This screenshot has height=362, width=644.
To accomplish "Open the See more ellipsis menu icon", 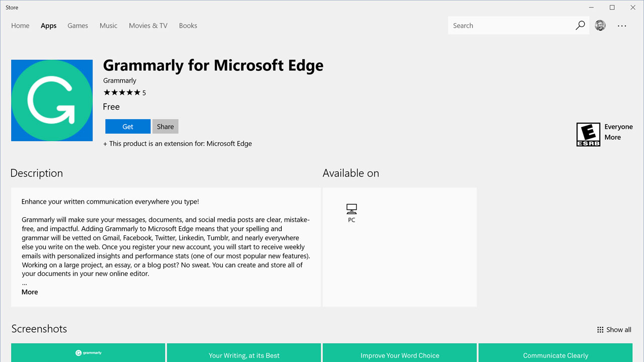I will point(622,26).
